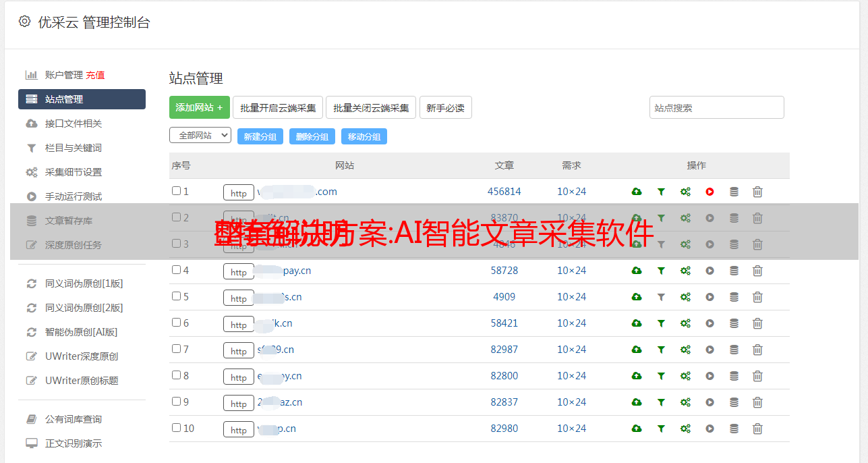The width and height of the screenshot is (868, 463).
Task: Click the http button in row 1
Action: pos(239,193)
